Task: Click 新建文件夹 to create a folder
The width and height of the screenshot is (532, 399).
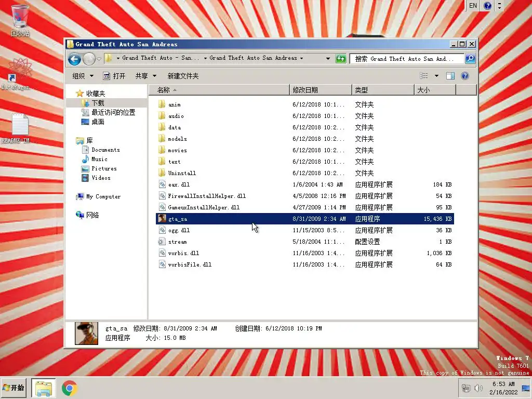Action: tap(183, 76)
